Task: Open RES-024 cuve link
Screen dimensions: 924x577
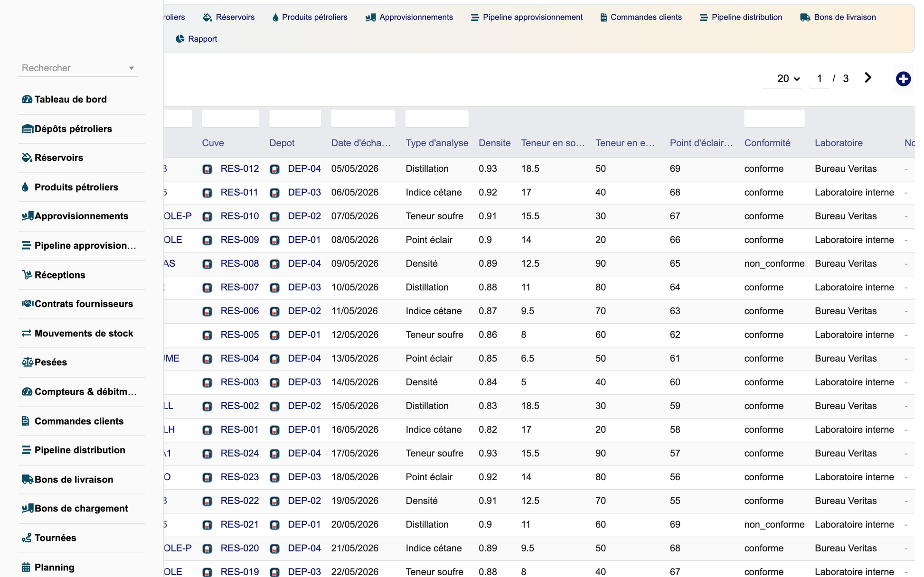Action: pyautogui.click(x=240, y=453)
